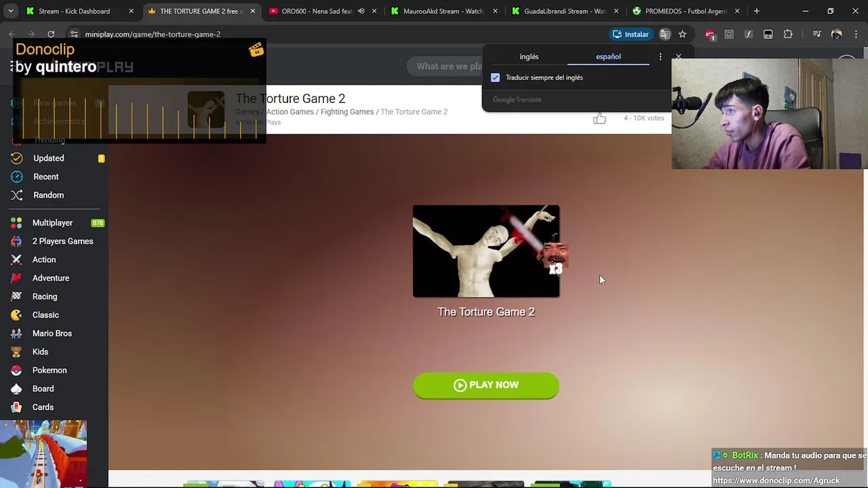Click the Instalar app button

[x=631, y=34]
